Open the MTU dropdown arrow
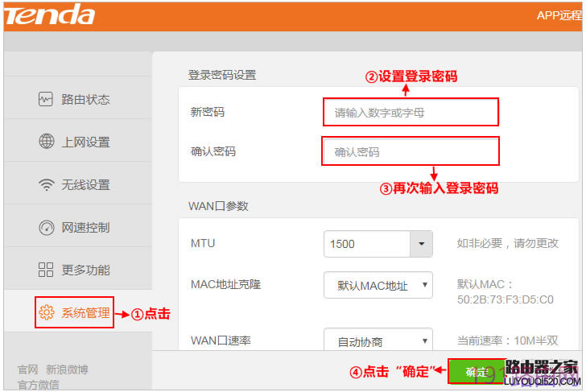Image resolution: width=586 pixels, height=392 pixels. click(x=421, y=244)
